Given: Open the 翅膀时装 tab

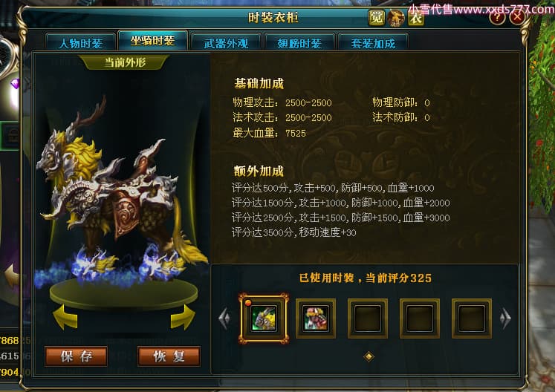Looking at the screenshot, I should coord(299,43).
